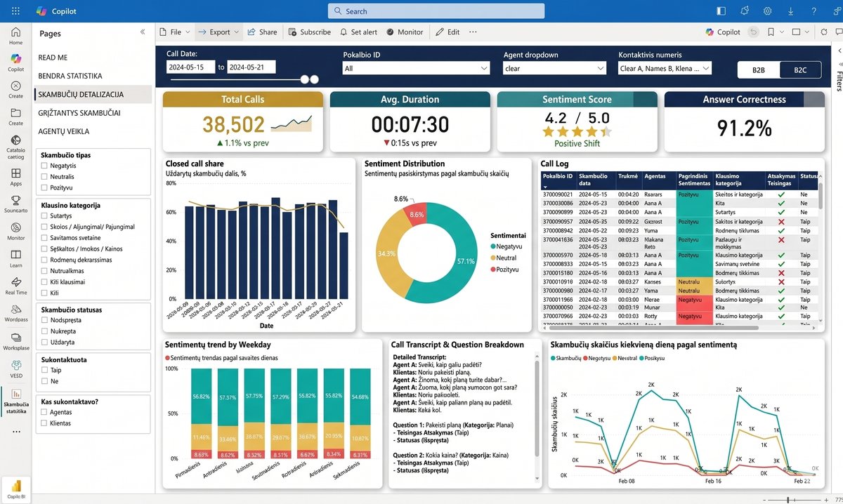
Task: Click the Neutral legend swatch in donut
Action: pos(492,258)
